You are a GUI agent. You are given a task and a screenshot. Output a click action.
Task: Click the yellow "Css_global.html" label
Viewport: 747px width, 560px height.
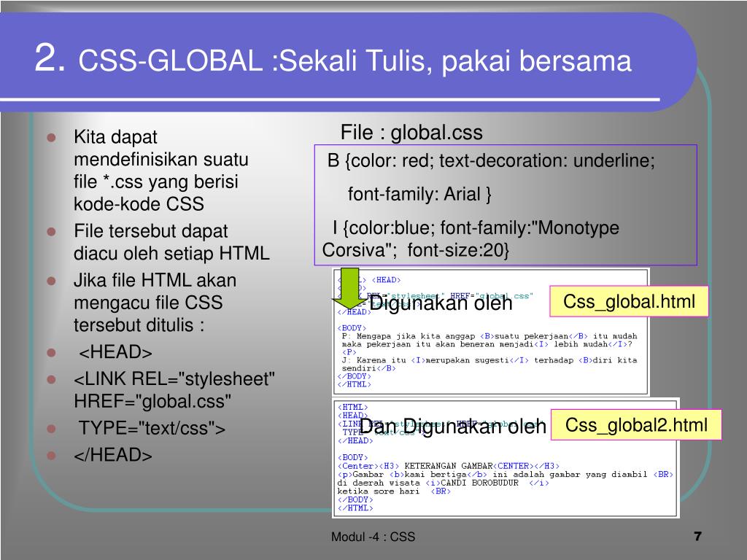coord(629,301)
